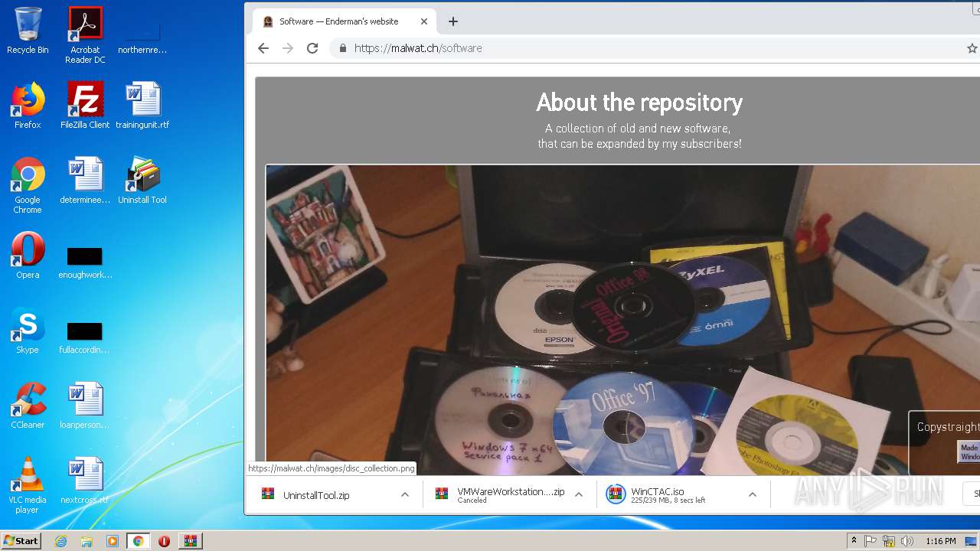980x551 pixels.
Task: Open the loanperson... Word document
Action: click(x=85, y=406)
